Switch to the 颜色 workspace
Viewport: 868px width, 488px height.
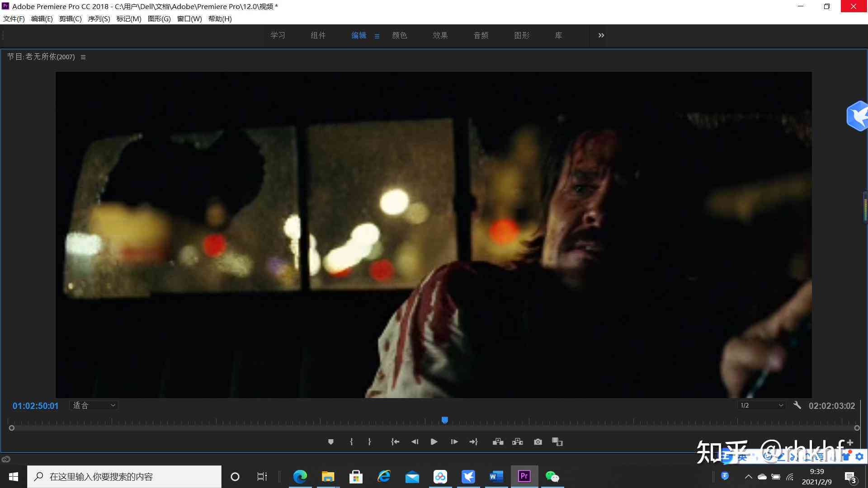pos(400,35)
